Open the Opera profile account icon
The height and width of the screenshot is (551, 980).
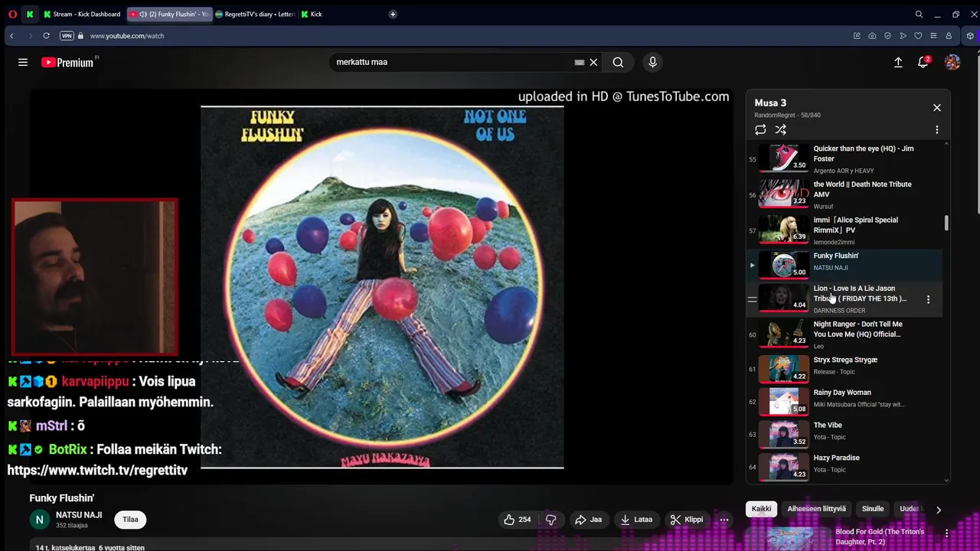(x=949, y=36)
